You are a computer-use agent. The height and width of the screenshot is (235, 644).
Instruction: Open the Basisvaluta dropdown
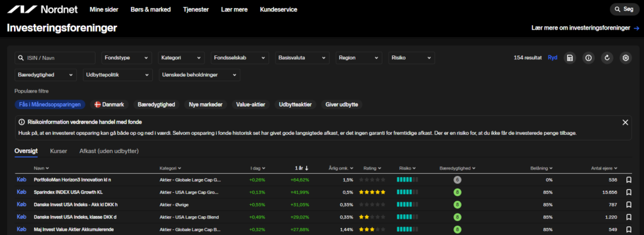pos(302,58)
